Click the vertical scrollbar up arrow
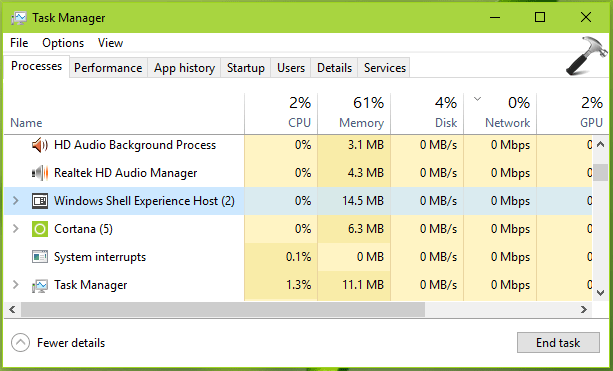This screenshot has height=371, width=613. [x=600, y=144]
